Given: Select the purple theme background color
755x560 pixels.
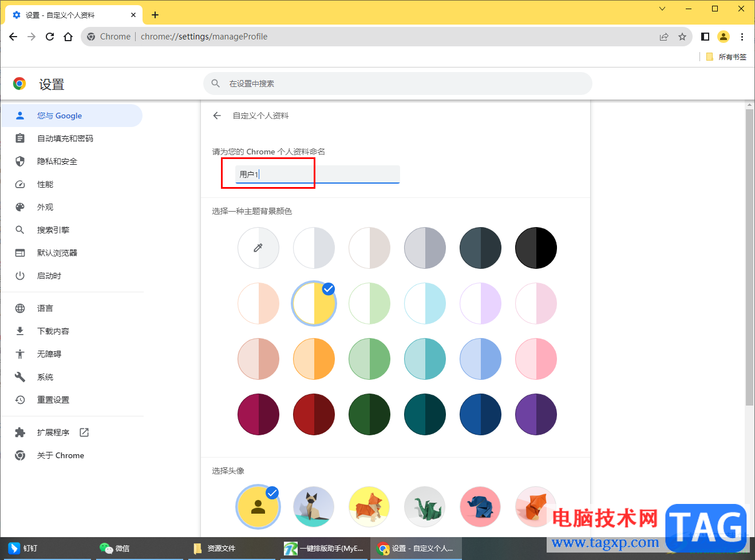Looking at the screenshot, I should pyautogui.click(x=536, y=414).
